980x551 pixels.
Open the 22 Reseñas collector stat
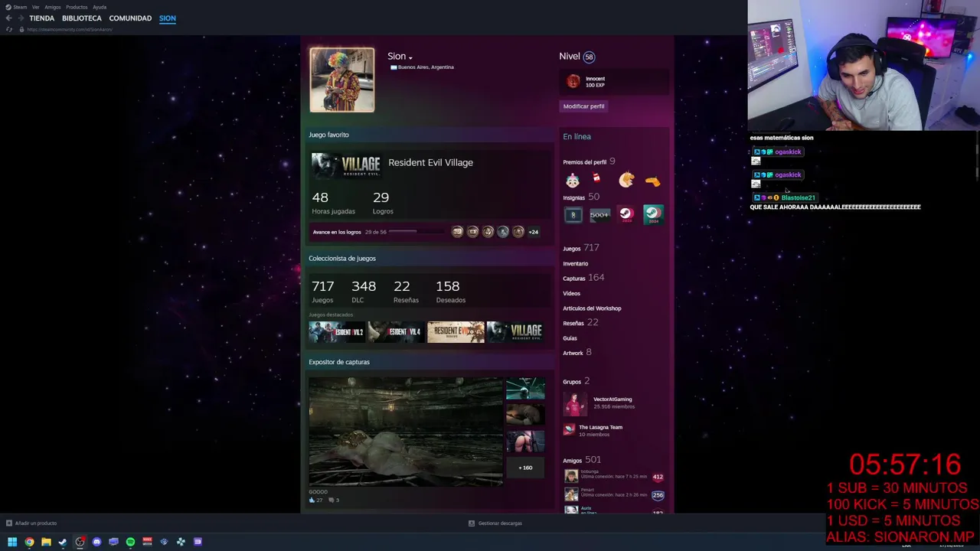click(406, 292)
